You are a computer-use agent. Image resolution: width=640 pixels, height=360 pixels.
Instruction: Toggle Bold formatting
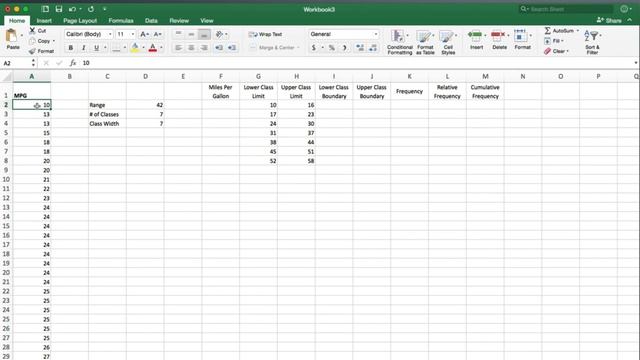71,48
